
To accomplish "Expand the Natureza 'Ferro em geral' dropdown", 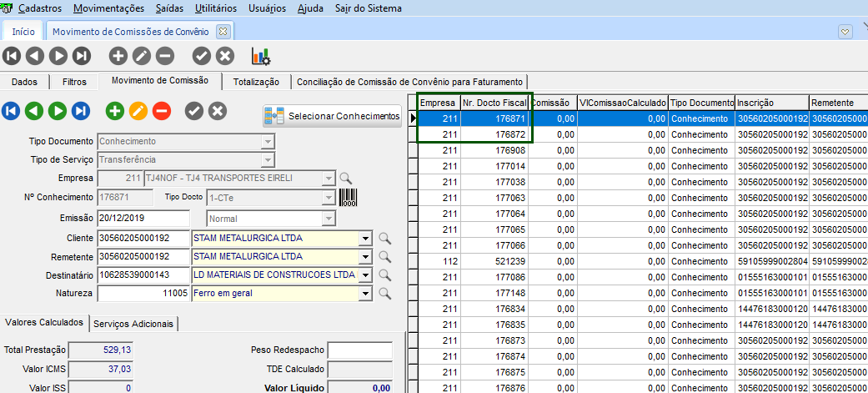I will click(364, 294).
